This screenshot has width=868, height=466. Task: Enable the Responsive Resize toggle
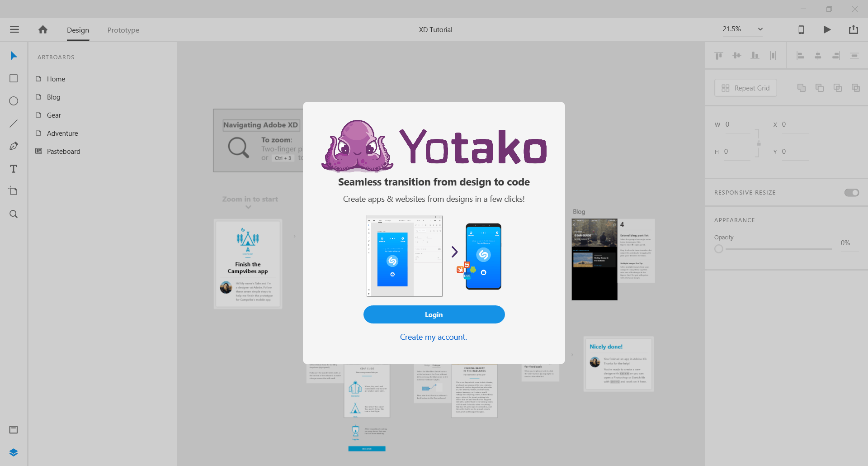pos(852,192)
